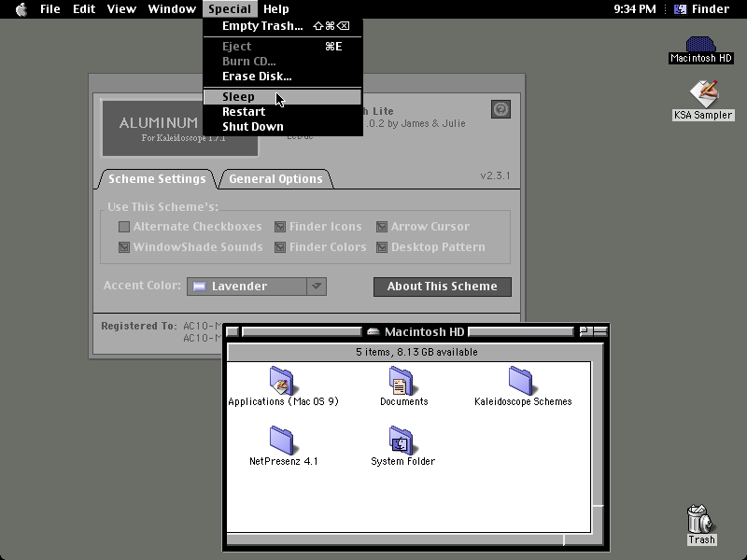Click About This Scheme button
747x560 pixels.
point(442,287)
